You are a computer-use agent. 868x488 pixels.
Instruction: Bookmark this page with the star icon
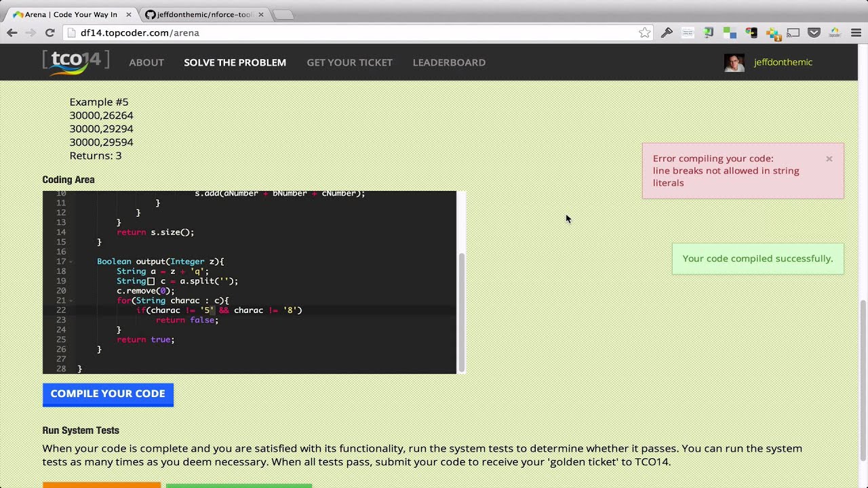(644, 33)
